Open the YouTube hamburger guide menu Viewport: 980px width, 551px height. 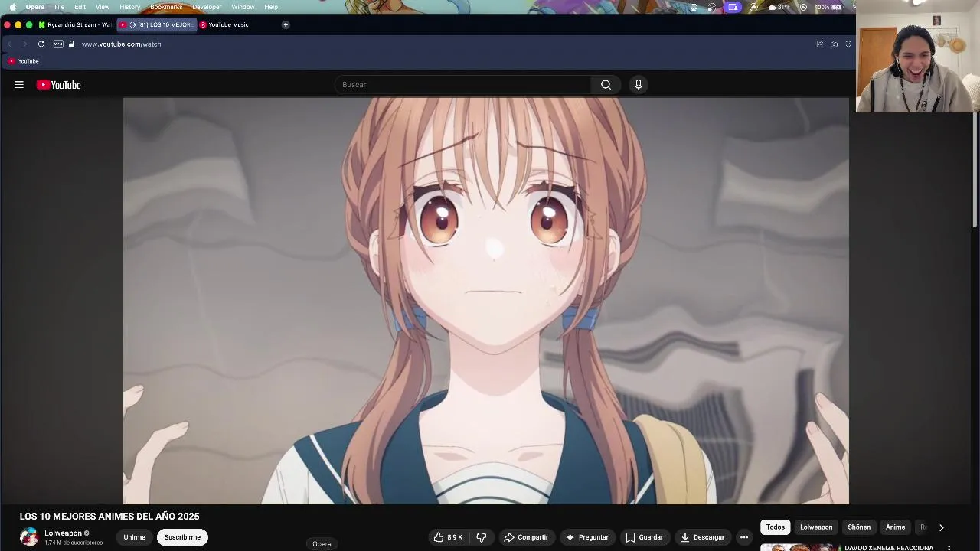pyautogui.click(x=19, y=85)
